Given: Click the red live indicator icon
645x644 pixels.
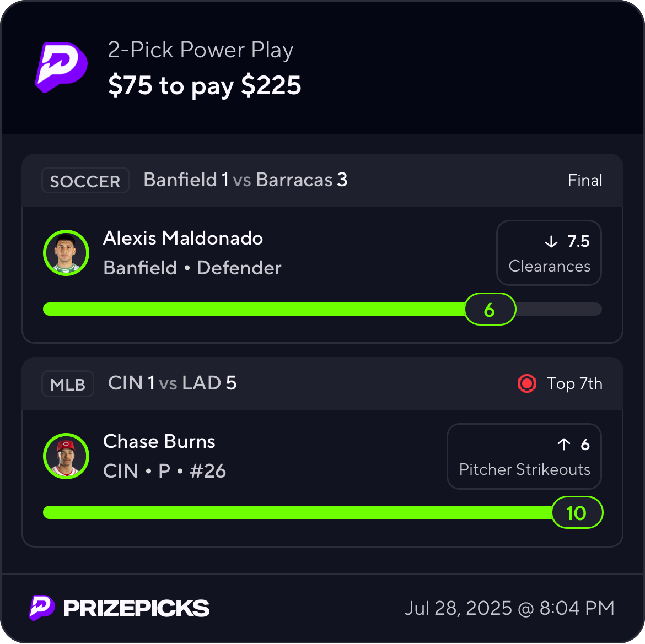Looking at the screenshot, I should point(527,383).
